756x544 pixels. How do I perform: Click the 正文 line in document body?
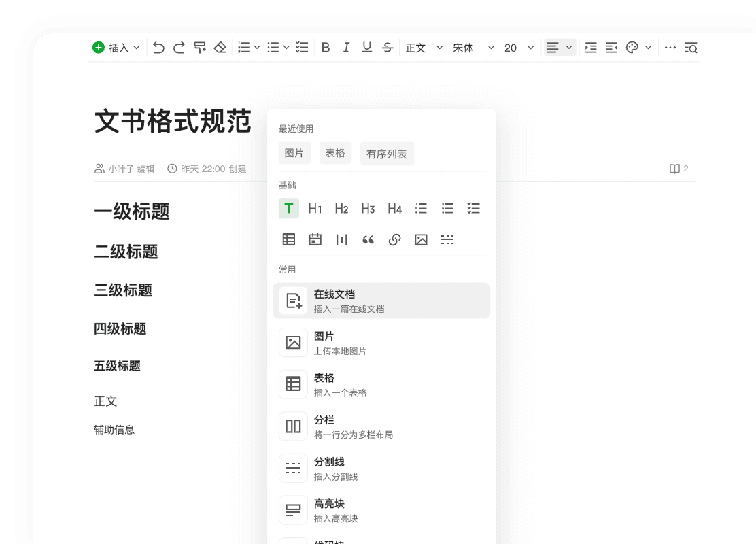pos(105,401)
